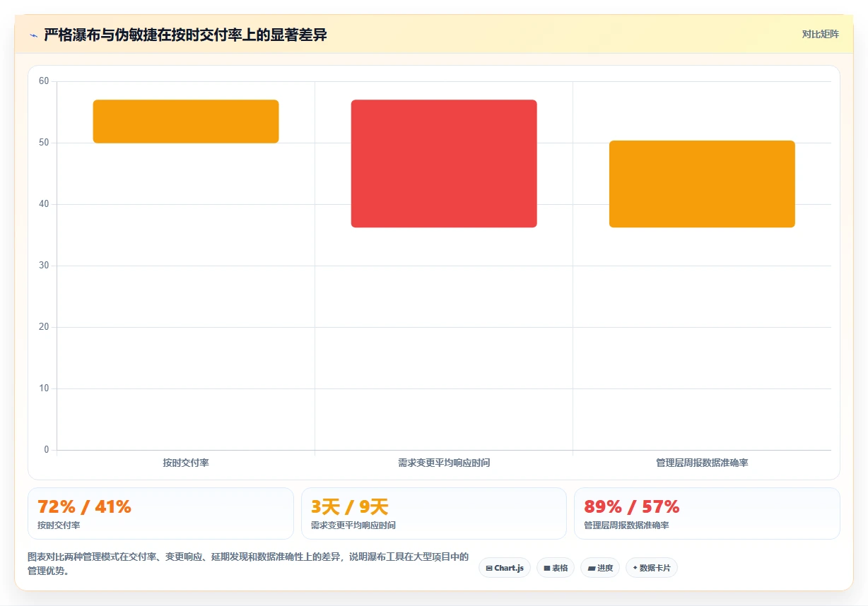
Task: Click the 需求变更平均响应时间 x-axis label
Action: click(x=444, y=463)
